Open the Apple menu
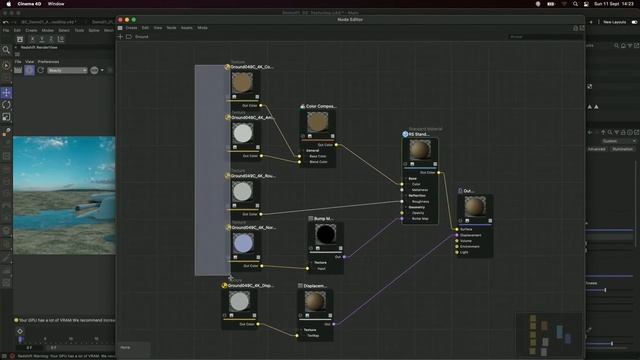640x360 pixels. 8,4
